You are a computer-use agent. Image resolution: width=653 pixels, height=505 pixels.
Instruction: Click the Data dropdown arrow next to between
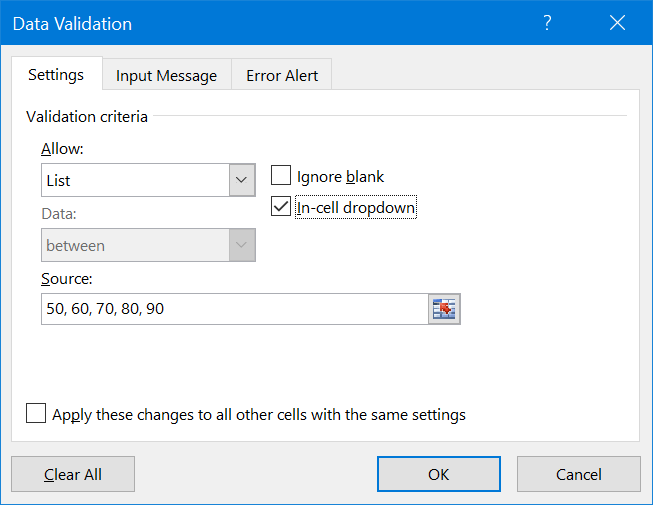coord(242,245)
